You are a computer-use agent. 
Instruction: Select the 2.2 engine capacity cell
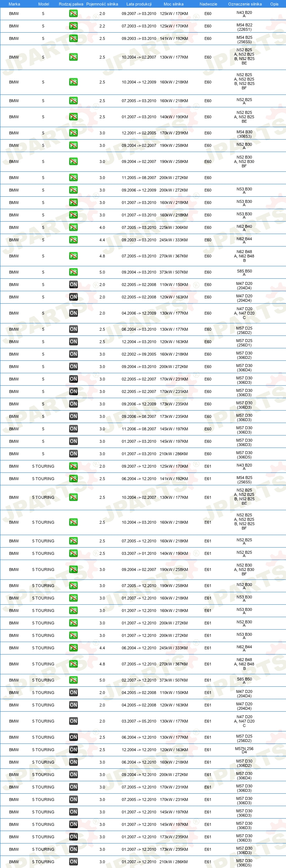[x=102, y=26]
